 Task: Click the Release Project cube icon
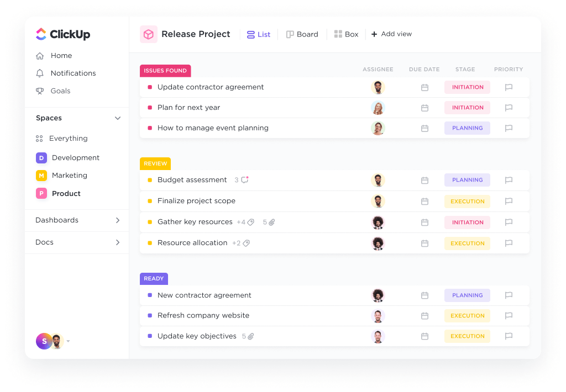click(x=149, y=34)
